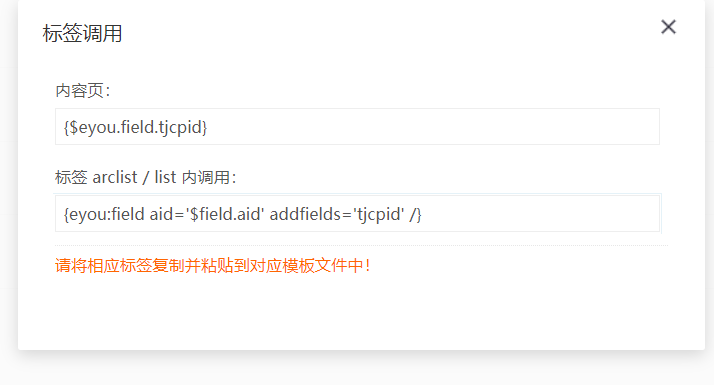The height and width of the screenshot is (385, 714).
Task: Click the {$eyou.field.tjcpid} code text
Action: pos(135,127)
